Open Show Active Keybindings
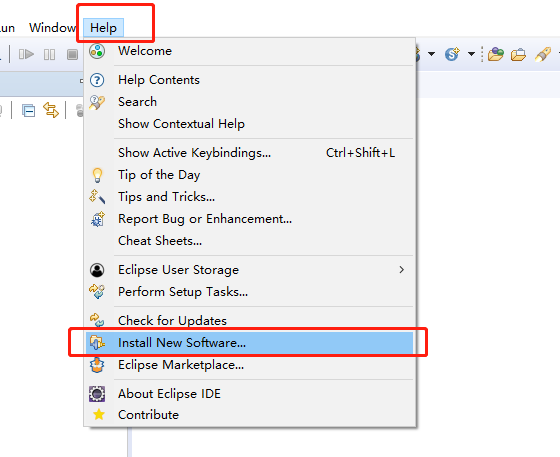The height and width of the screenshot is (457, 560). tap(250, 153)
